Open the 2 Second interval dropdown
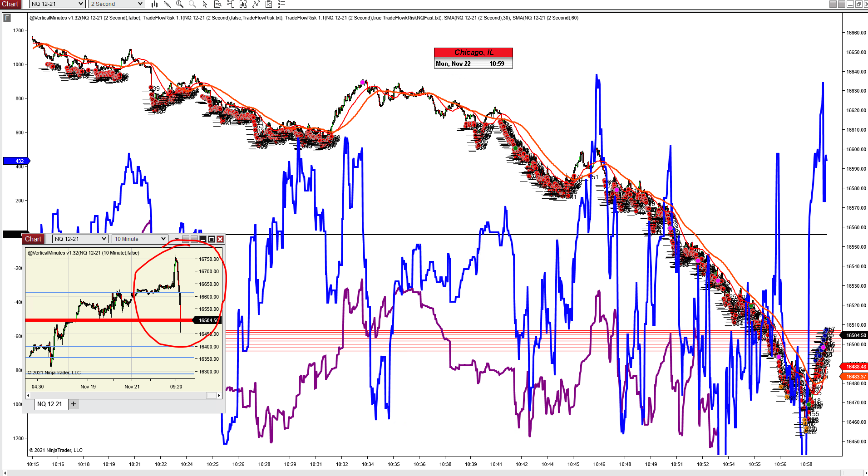The width and height of the screenshot is (868, 476). [117, 4]
